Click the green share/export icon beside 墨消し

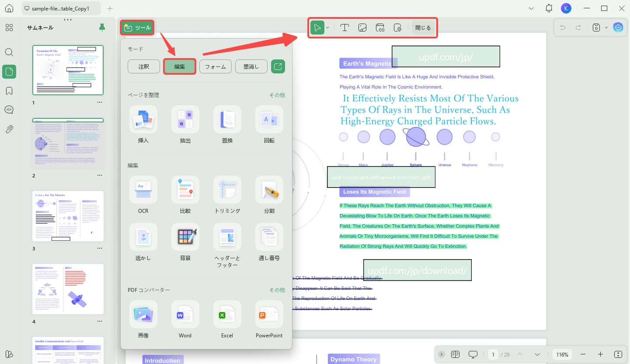[x=278, y=66]
